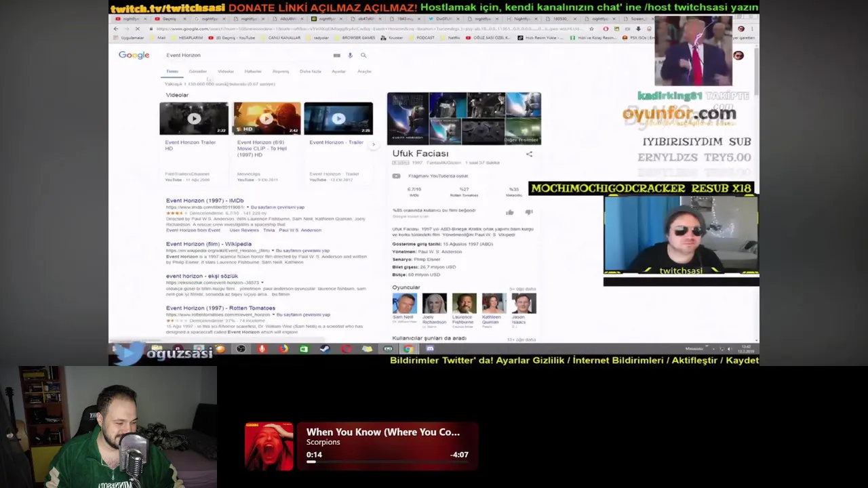Switch to the Haberler results tab
This screenshot has width=868, height=488.
click(253, 71)
